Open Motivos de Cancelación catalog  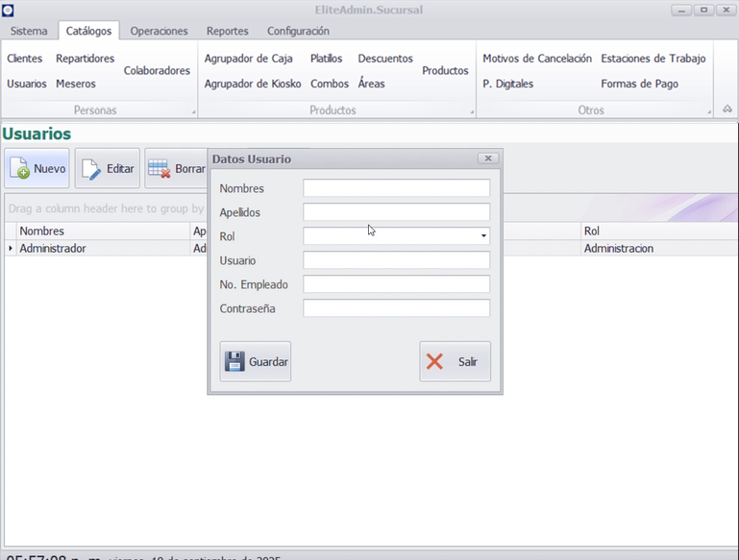(536, 59)
